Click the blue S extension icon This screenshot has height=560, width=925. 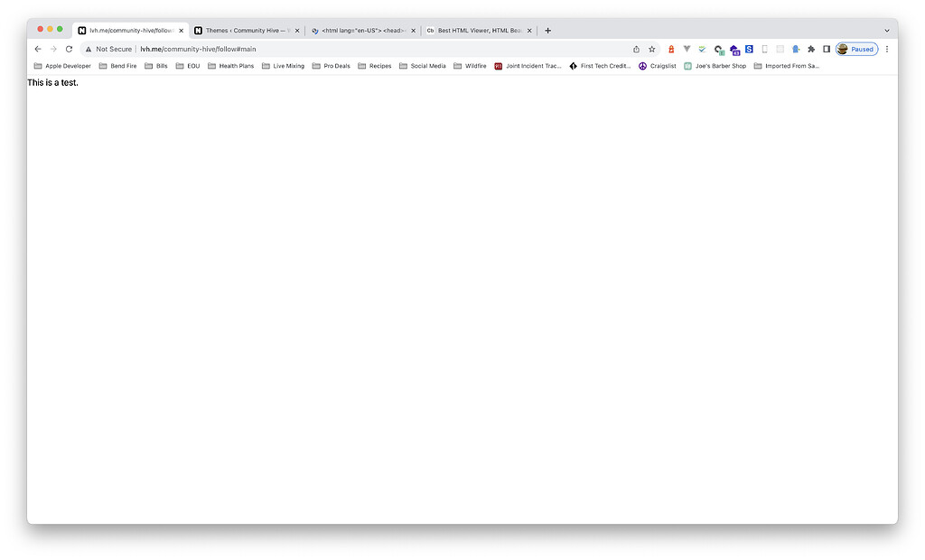pos(748,49)
